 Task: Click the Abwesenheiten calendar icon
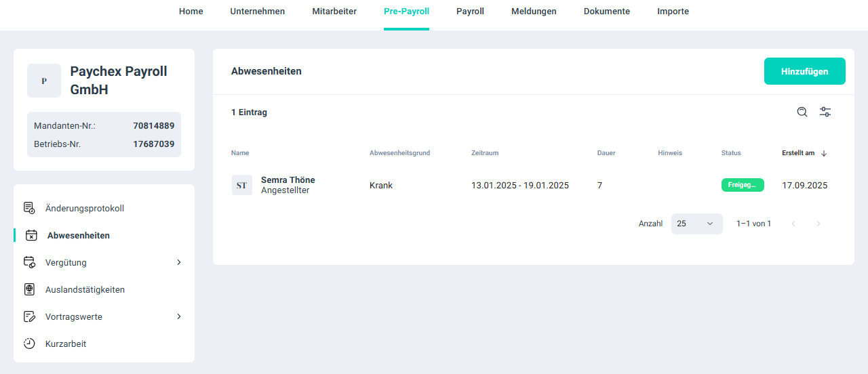[31, 236]
